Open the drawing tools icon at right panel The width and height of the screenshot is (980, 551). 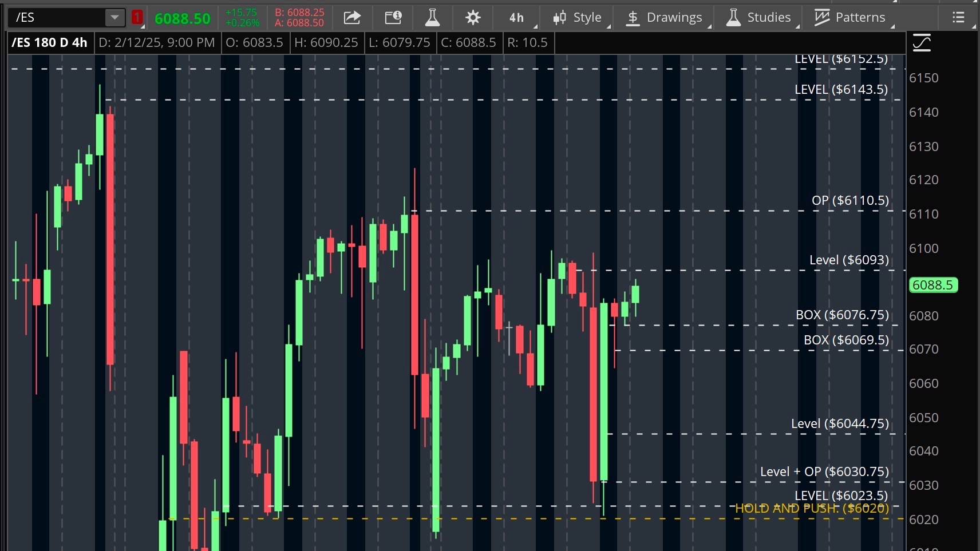point(922,43)
